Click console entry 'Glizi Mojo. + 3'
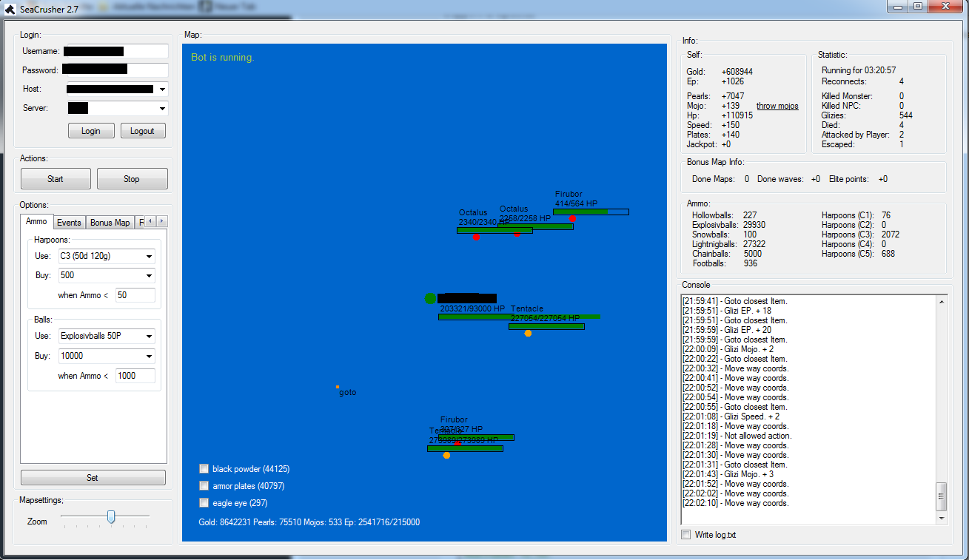 coord(728,474)
